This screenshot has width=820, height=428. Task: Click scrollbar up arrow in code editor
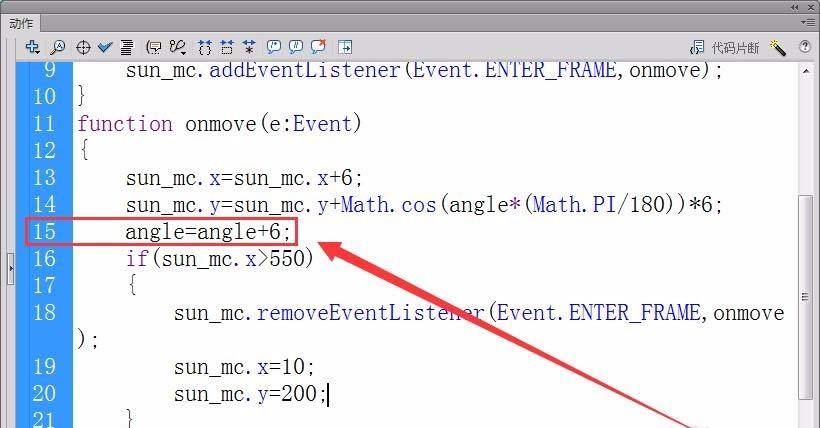pyautogui.click(x=806, y=71)
